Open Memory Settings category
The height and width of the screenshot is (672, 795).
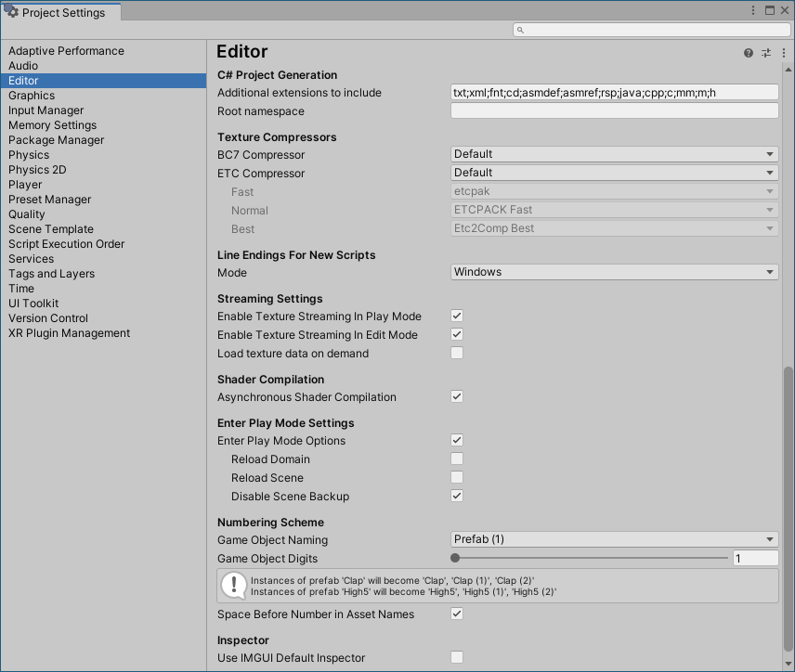click(x=103, y=125)
